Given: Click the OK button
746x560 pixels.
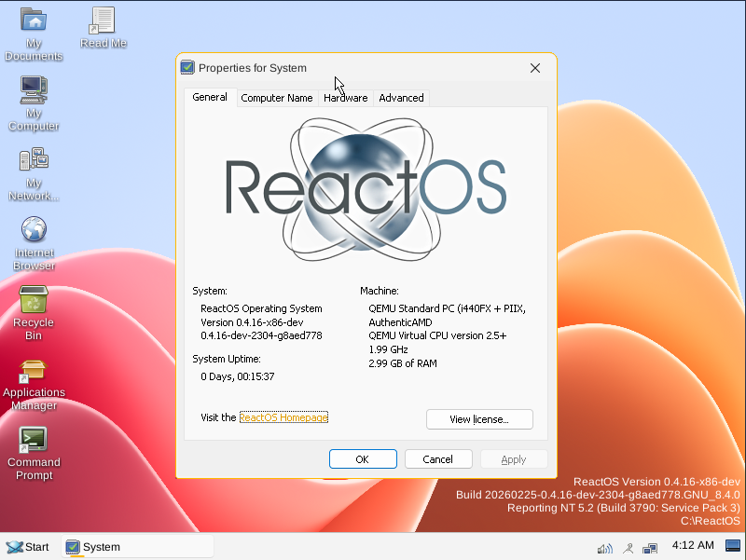Looking at the screenshot, I should (363, 459).
